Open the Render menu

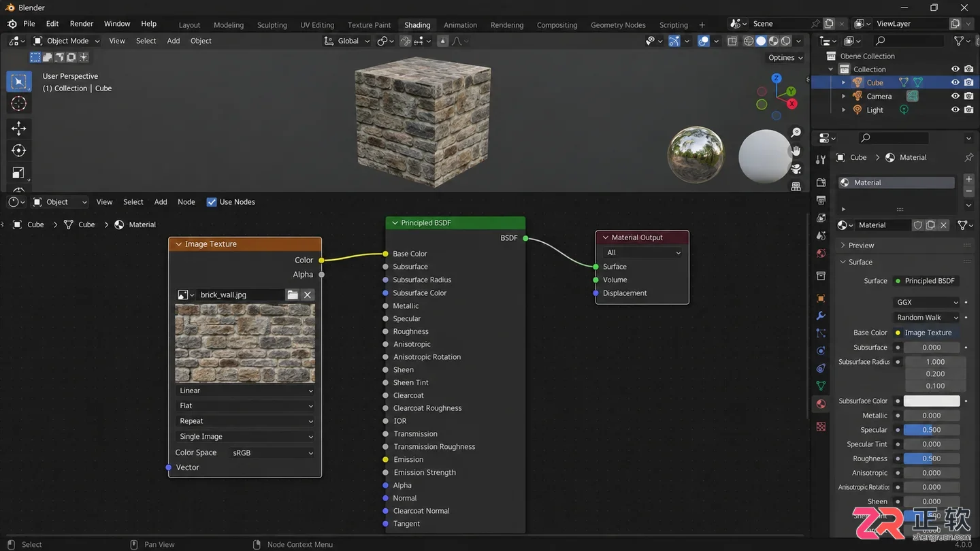(82, 23)
